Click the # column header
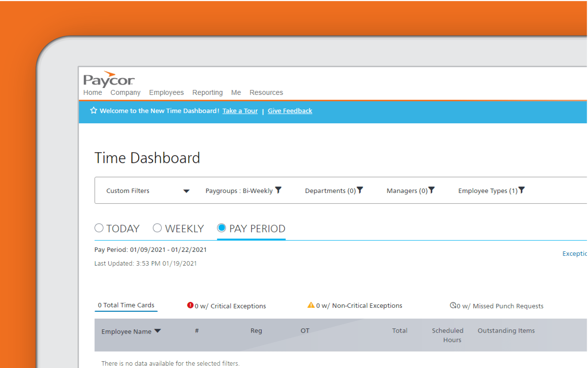Viewport: 588px width, 368px height. click(x=197, y=331)
